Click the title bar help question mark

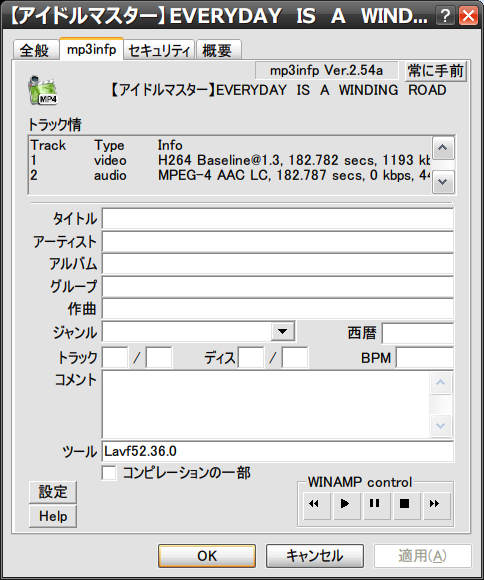pos(445,16)
